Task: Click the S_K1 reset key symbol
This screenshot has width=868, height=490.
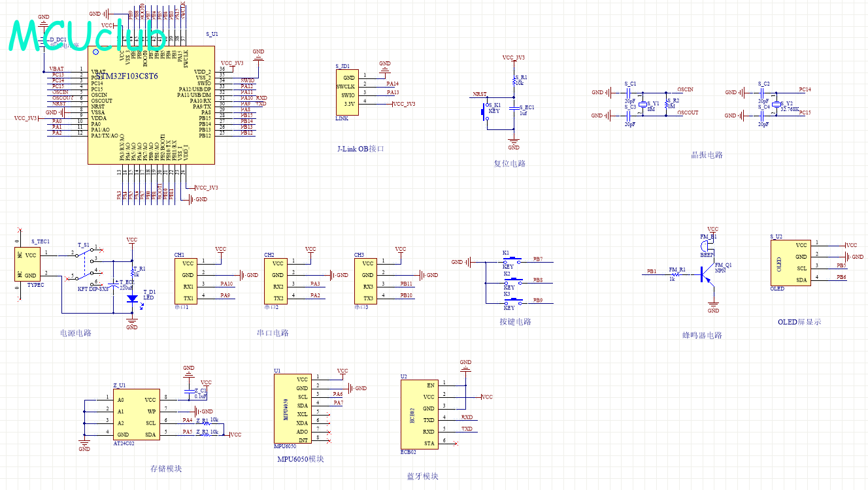Action: pyautogui.click(x=487, y=111)
